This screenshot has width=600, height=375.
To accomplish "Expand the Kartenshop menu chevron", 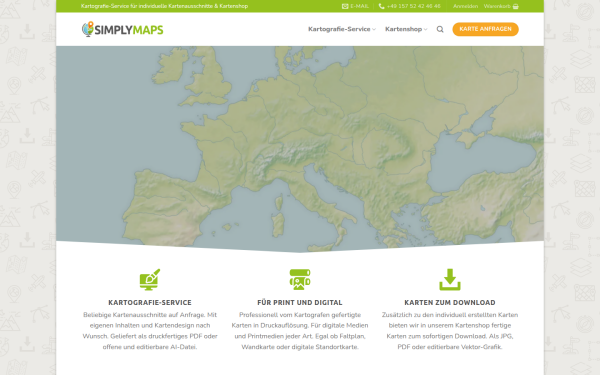I will 425,29.
